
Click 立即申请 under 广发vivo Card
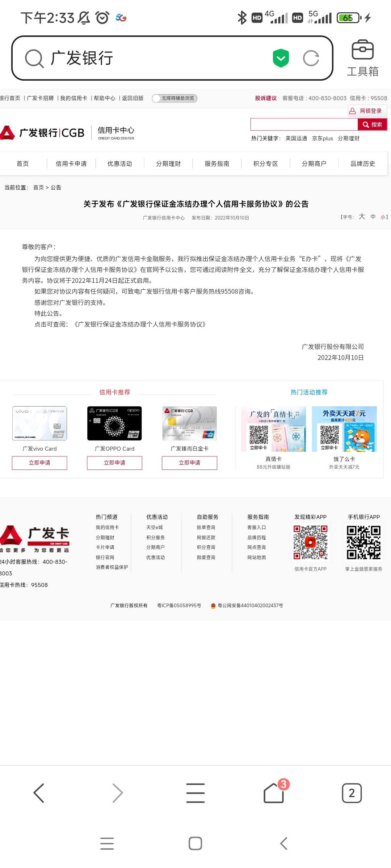(x=39, y=463)
